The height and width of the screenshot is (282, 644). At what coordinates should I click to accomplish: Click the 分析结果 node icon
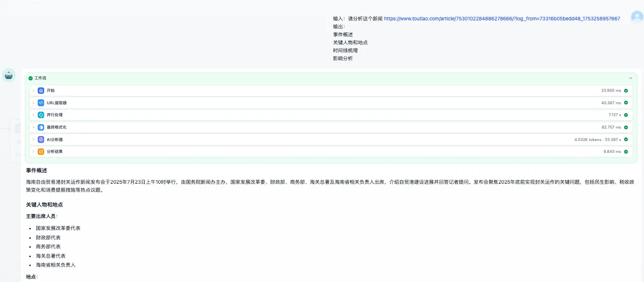coord(41,151)
